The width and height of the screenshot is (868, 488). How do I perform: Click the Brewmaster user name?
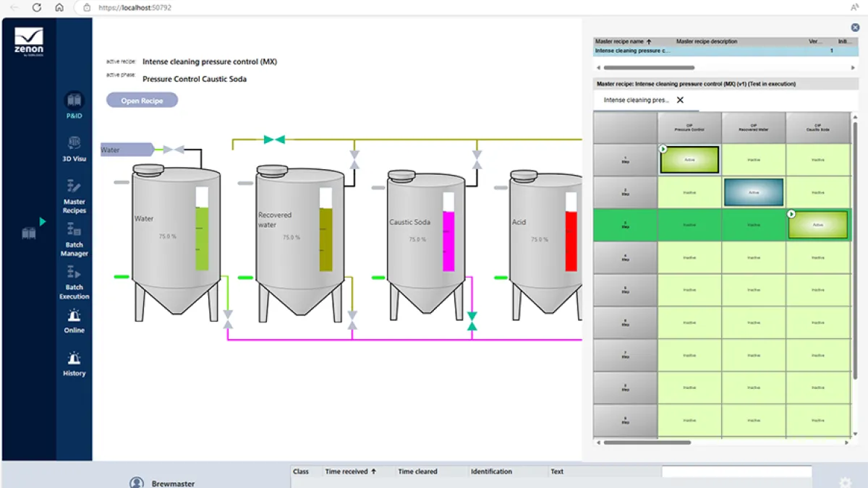173,484
